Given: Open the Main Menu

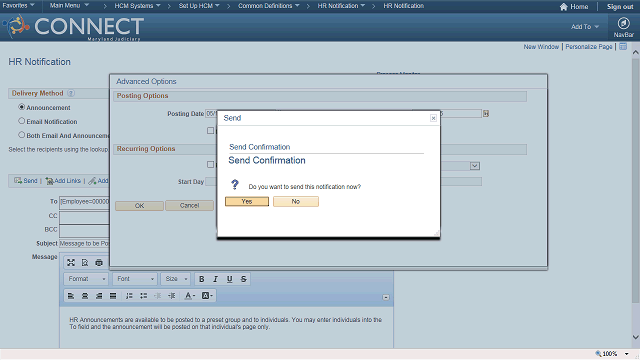Looking at the screenshot, I should point(69,6).
